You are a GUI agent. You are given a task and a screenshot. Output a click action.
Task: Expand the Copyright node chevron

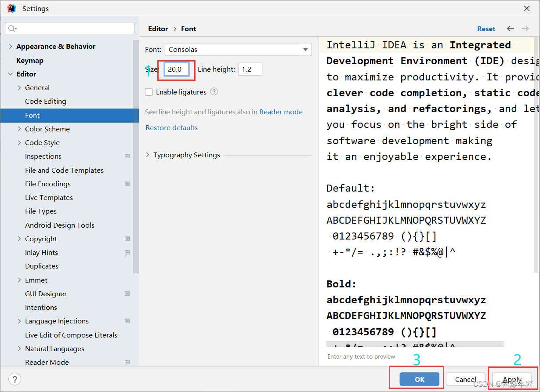[x=19, y=239]
